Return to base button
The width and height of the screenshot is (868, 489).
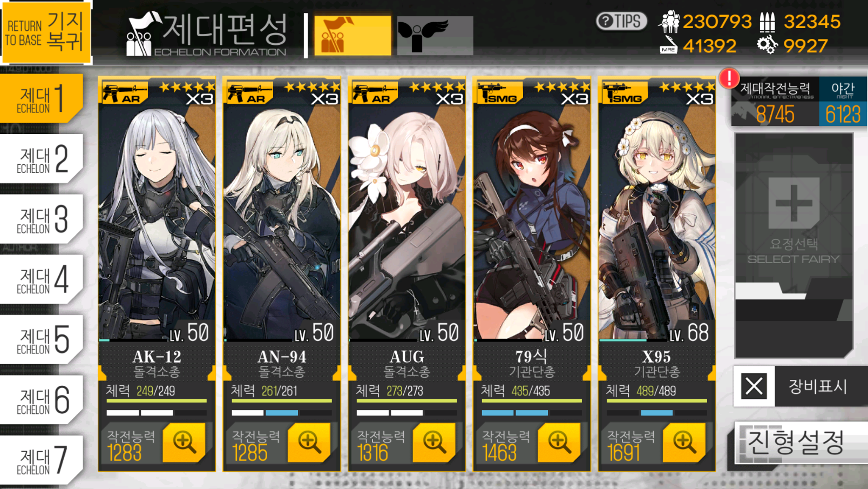tap(45, 31)
